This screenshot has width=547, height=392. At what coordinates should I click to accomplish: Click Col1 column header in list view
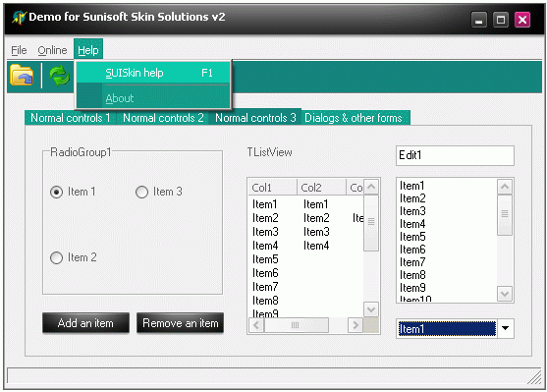[272, 188]
